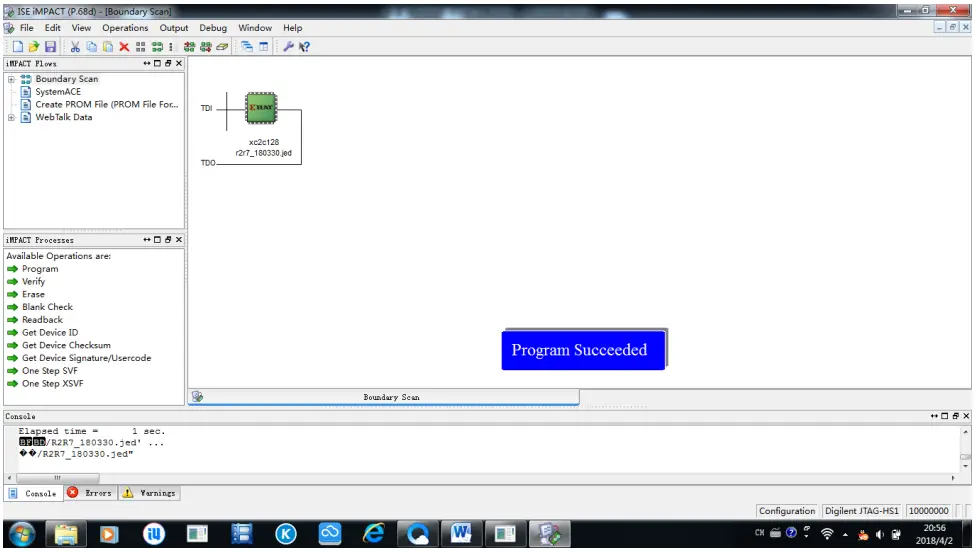Screen dimensions: 978x553
Task: Click the green chain icon with red left arrow
Action: click(189, 47)
